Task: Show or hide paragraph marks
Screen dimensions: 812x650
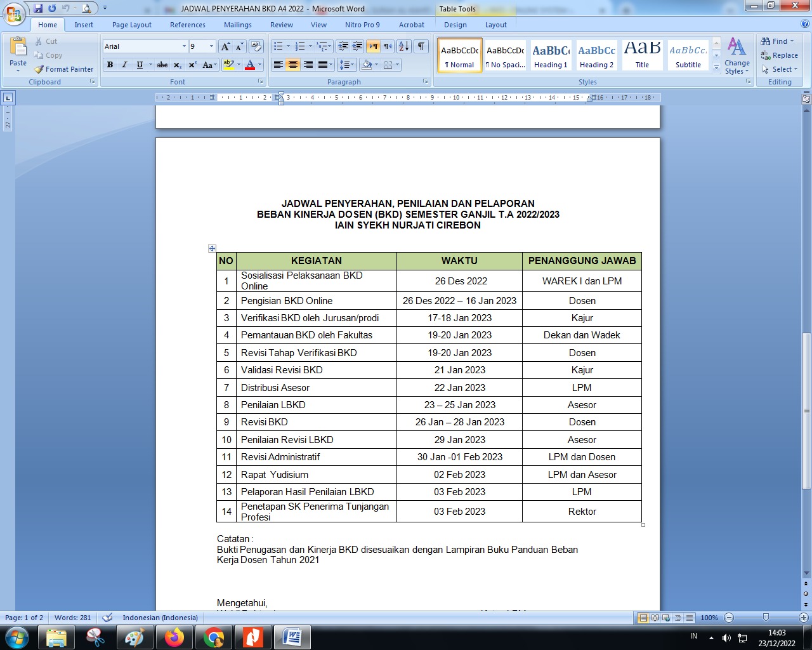Action: (x=421, y=46)
